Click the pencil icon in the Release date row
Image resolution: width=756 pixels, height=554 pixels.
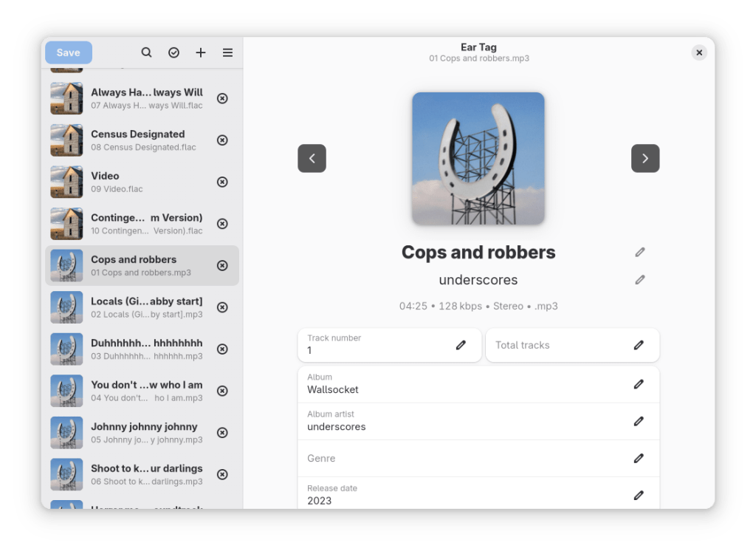(x=639, y=495)
